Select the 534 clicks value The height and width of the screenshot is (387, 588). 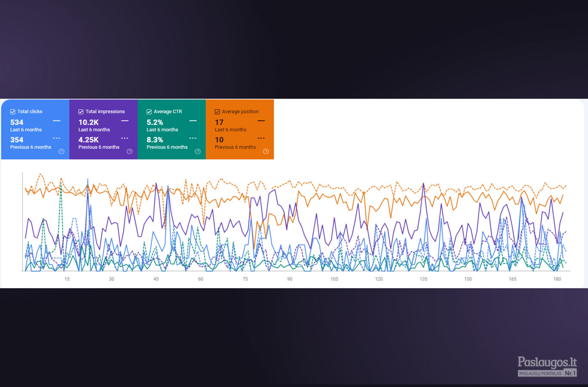tap(17, 123)
